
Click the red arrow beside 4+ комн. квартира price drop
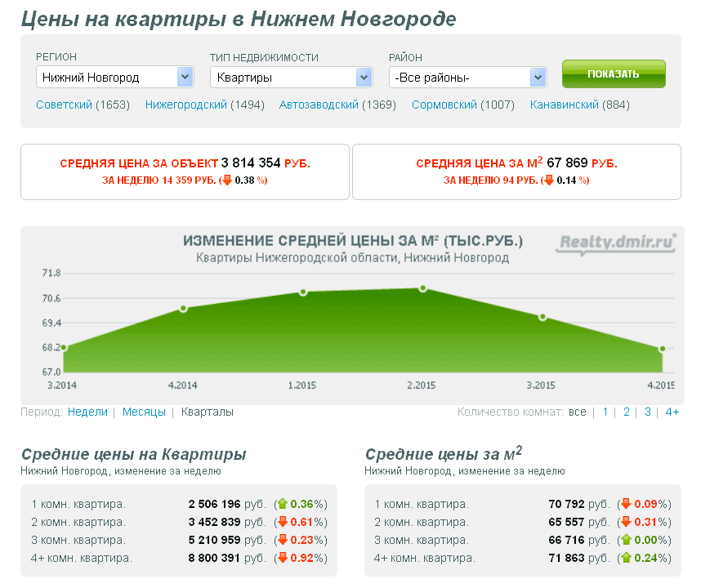pyautogui.click(x=284, y=557)
